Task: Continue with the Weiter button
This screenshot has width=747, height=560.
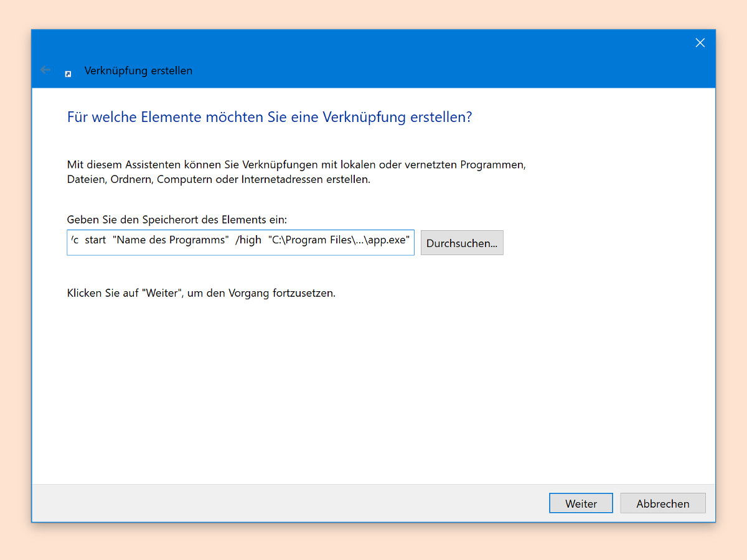Action: tap(581, 503)
